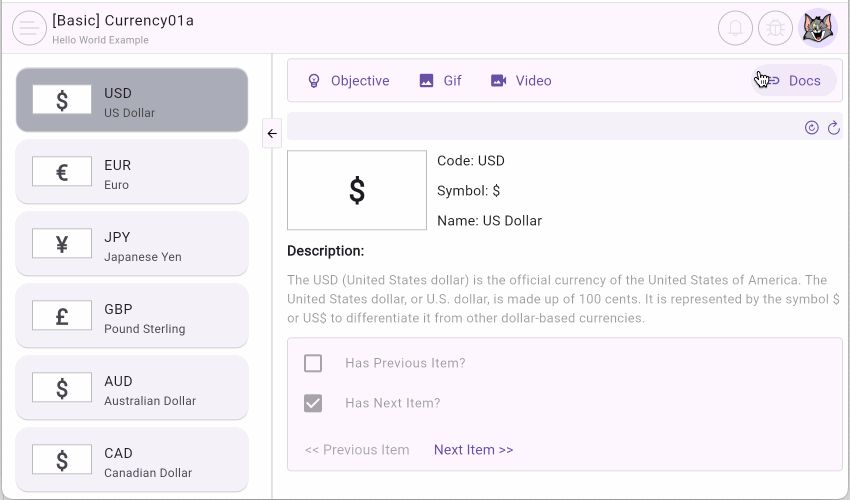The image size is (850, 500).
Task: Click the bug report icon
Action: 775,28
